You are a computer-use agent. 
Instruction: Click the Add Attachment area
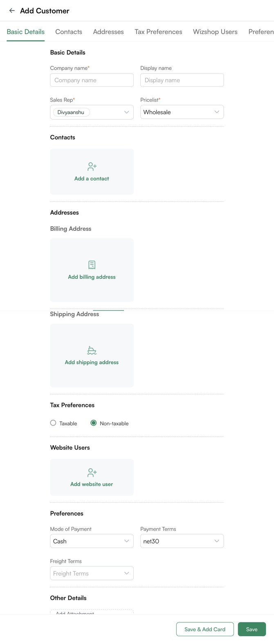(x=92, y=613)
